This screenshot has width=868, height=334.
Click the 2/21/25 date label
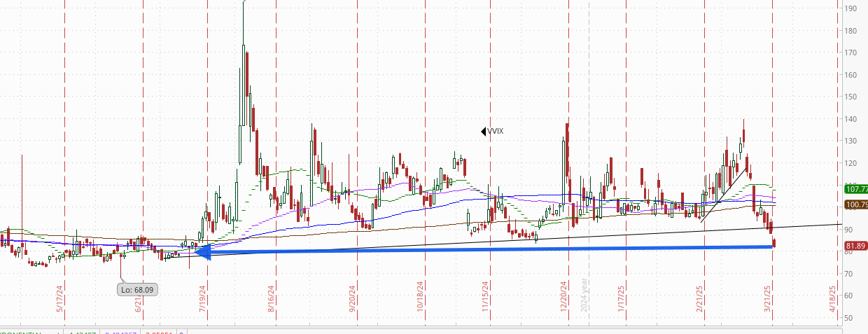[x=699, y=299]
